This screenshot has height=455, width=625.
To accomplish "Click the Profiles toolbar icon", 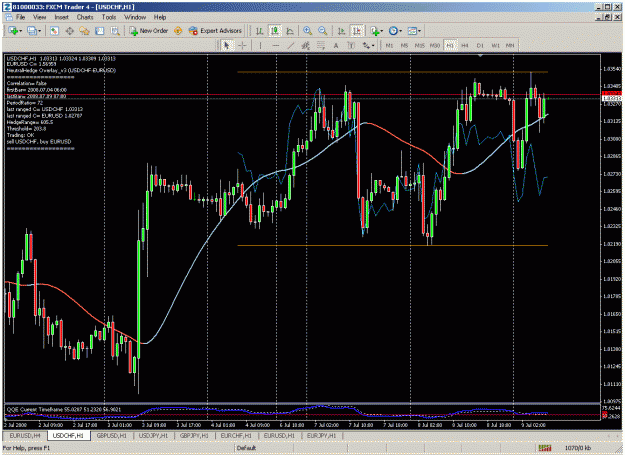I will pos(32,31).
